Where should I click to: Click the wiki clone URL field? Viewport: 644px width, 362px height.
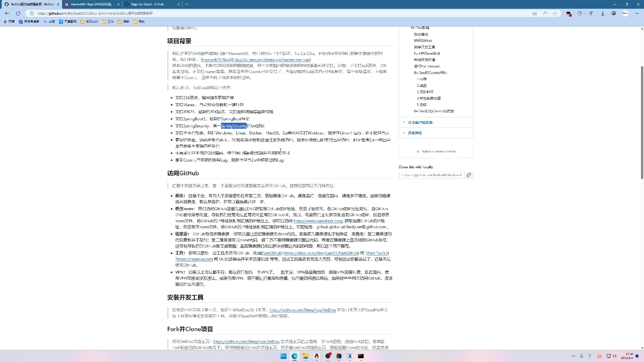pyautogui.click(x=432, y=175)
